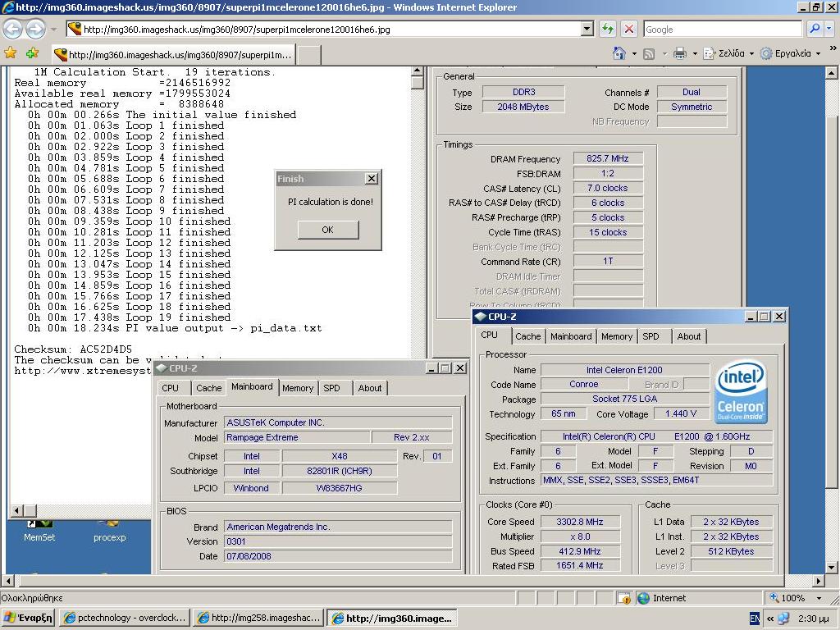This screenshot has height=630, width=840.
Task: Click the page vertical scrollbar up arrow
Action: [x=832, y=73]
